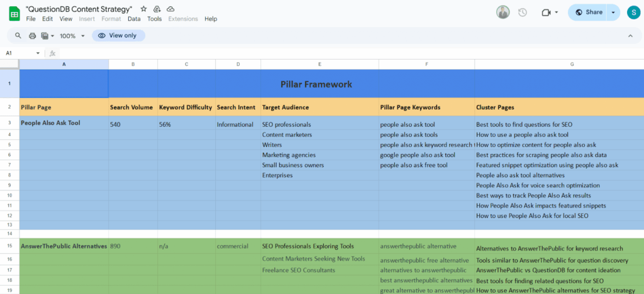Open the Share options dropdown arrow

click(613, 13)
